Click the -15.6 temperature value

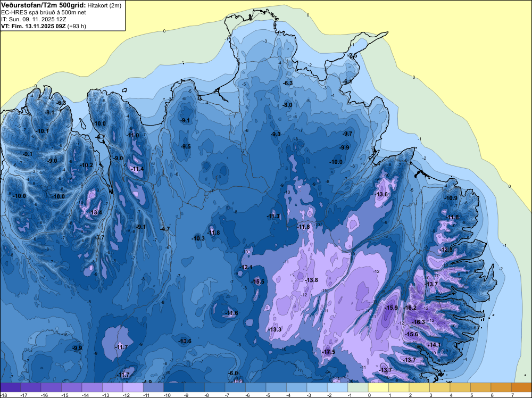click(x=412, y=334)
